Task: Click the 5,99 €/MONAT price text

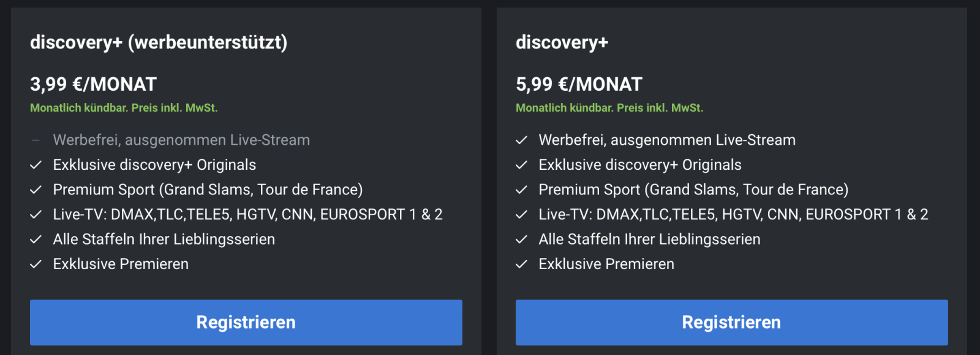Action: tap(579, 84)
